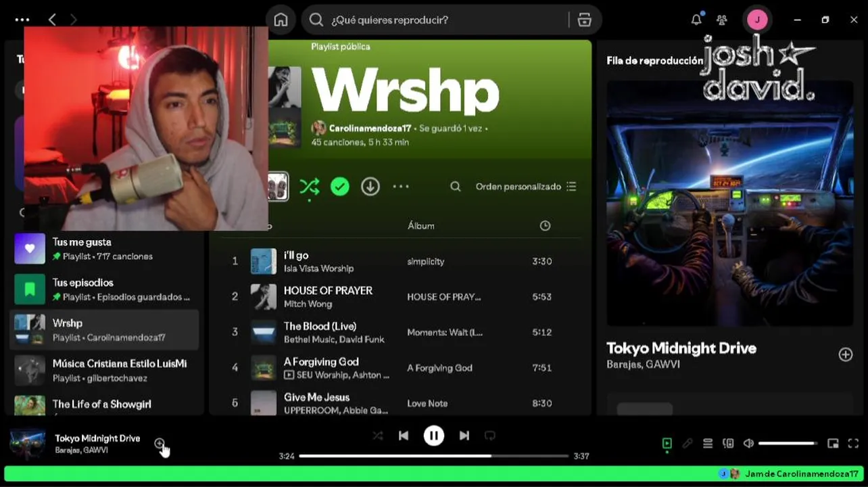Play track 'i'll go'
868x487 pixels.
[x=296, y=255]
